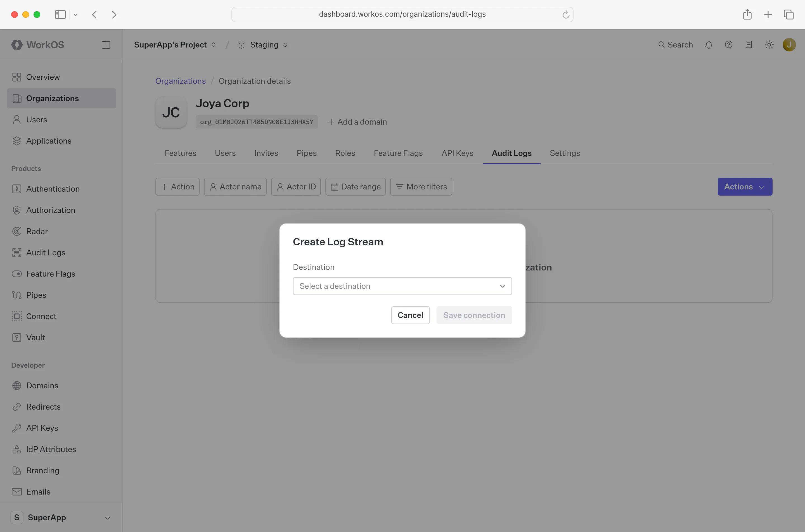Open Audit Logs in the Products sidebar
Viewport: 805px width, 532px height.
(x=61, y=252)
